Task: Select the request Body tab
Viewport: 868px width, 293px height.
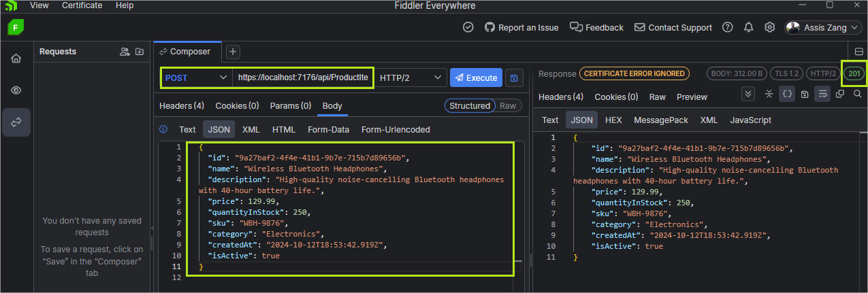Action: 332,106
